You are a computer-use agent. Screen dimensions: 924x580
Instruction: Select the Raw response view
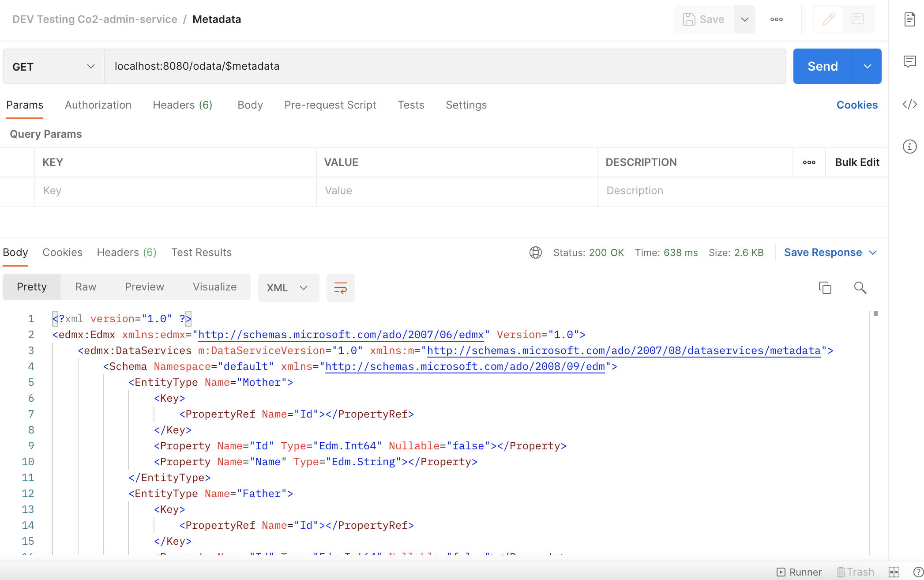pos(86,287)
